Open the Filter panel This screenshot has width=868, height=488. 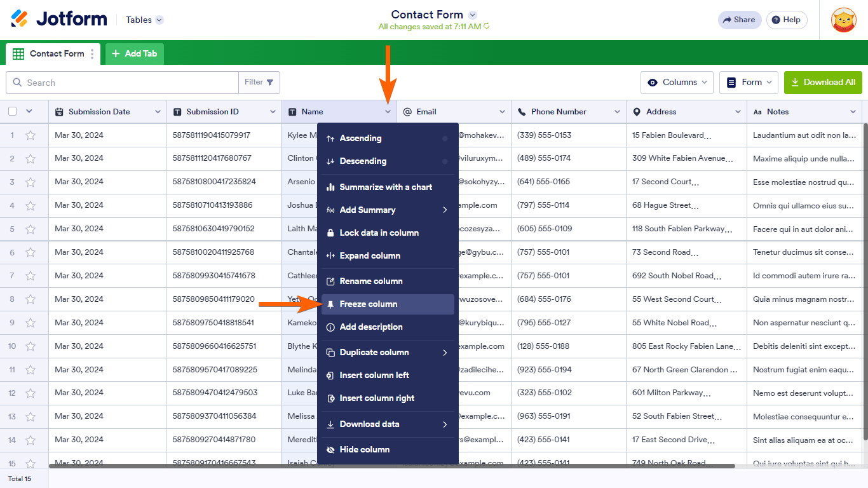point(259,82)
